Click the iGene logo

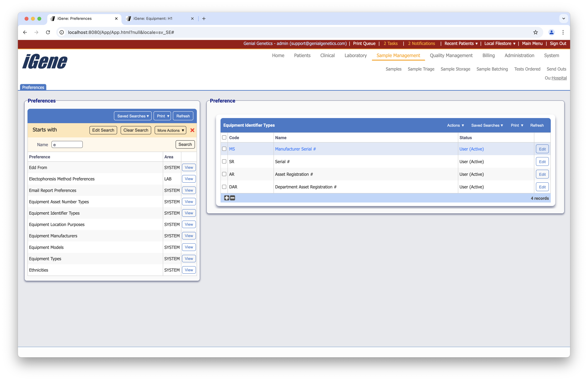point(45,61)
